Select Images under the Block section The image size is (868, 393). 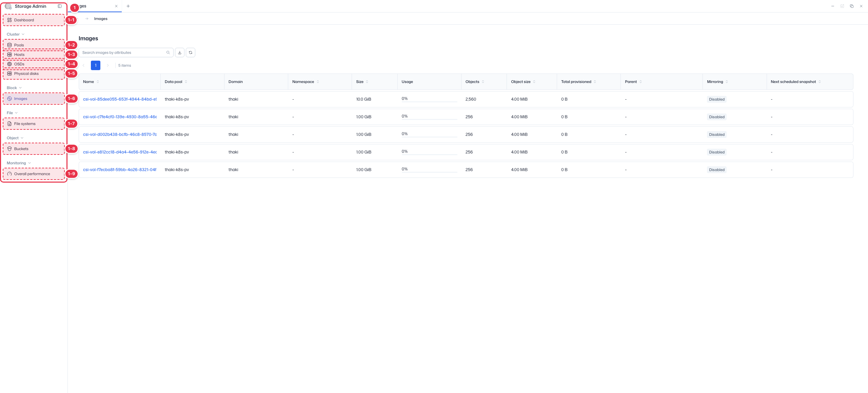pyautogui.click(x=34, y=99)
